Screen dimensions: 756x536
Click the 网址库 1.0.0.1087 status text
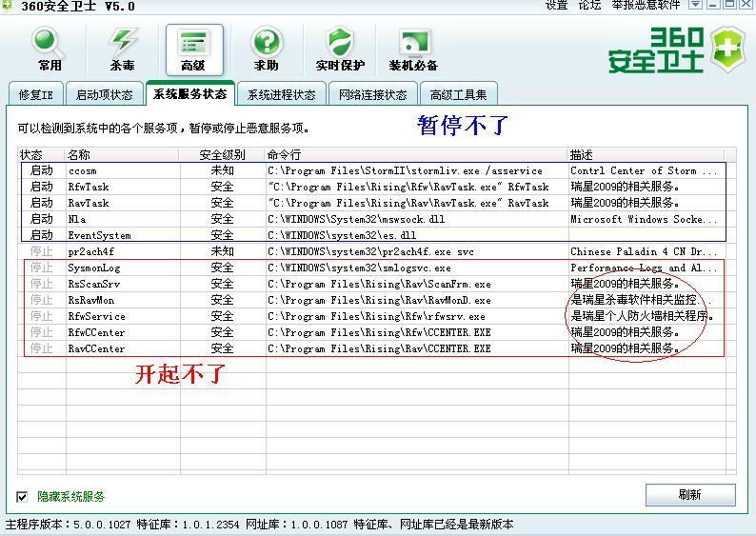(x=296, y=525)
